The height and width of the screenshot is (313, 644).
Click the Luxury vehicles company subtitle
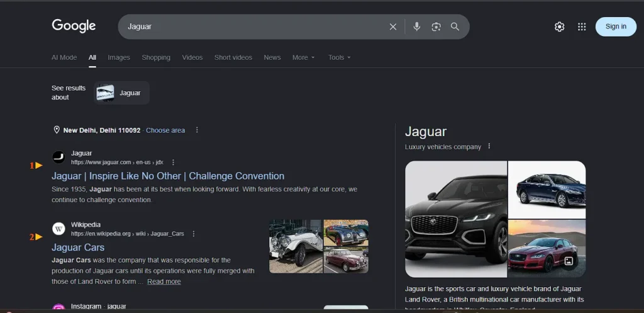[443, 147]
